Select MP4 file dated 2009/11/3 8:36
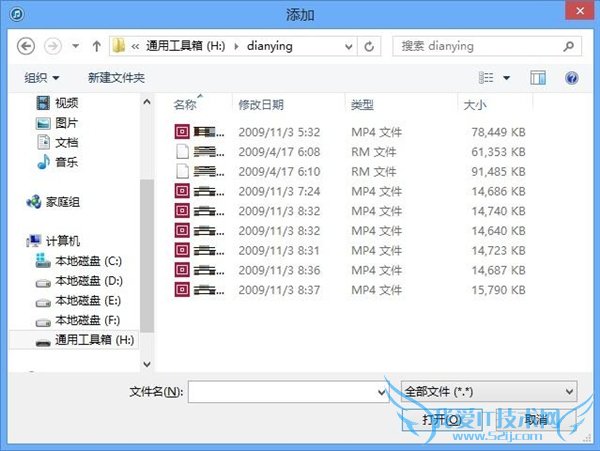This screenshot has height=451, width=600. 350,270
